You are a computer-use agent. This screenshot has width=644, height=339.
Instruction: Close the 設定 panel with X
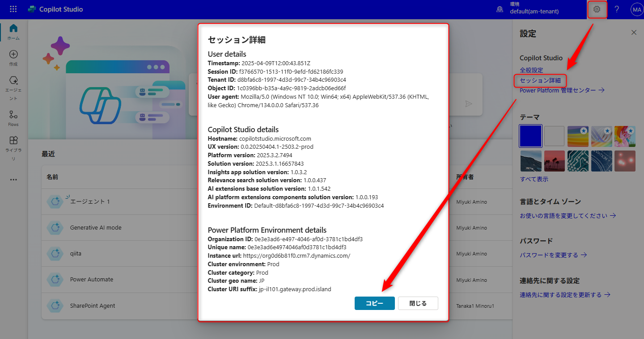tap(634, 33)
